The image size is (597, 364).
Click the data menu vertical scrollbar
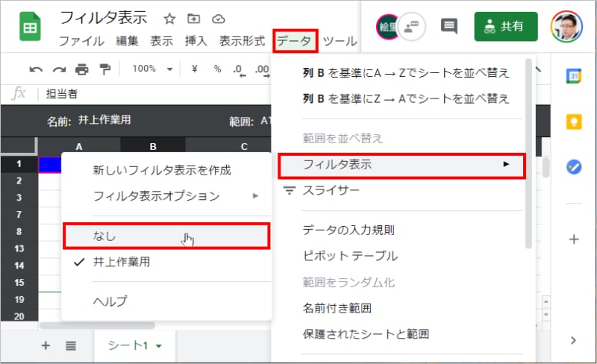[528, 154]
